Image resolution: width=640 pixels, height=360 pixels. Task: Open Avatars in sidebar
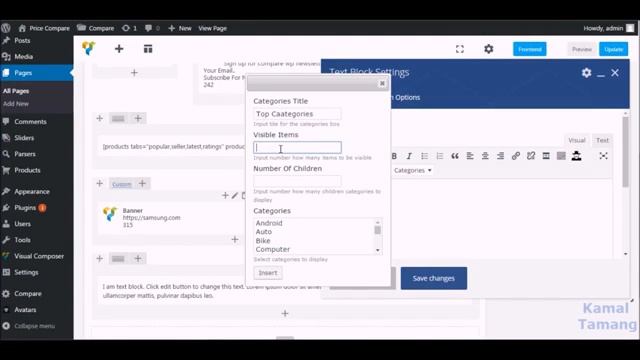[x=25, y=310]
